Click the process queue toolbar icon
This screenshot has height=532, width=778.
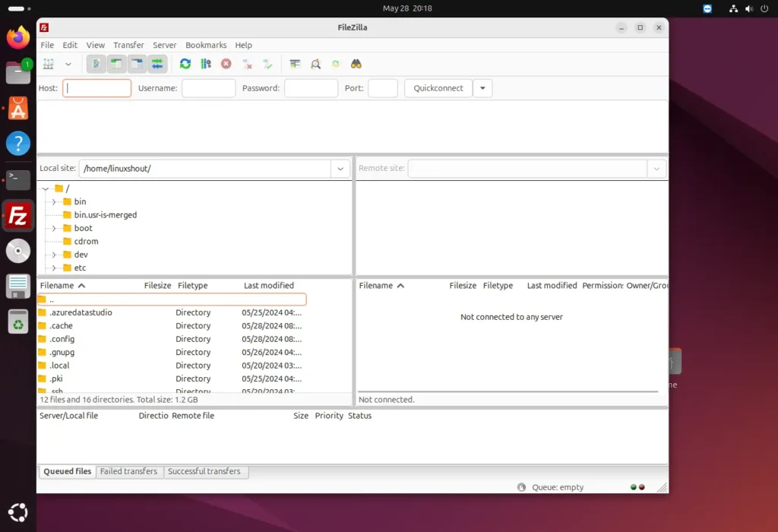pyautogui.click(x=206, y=64)
